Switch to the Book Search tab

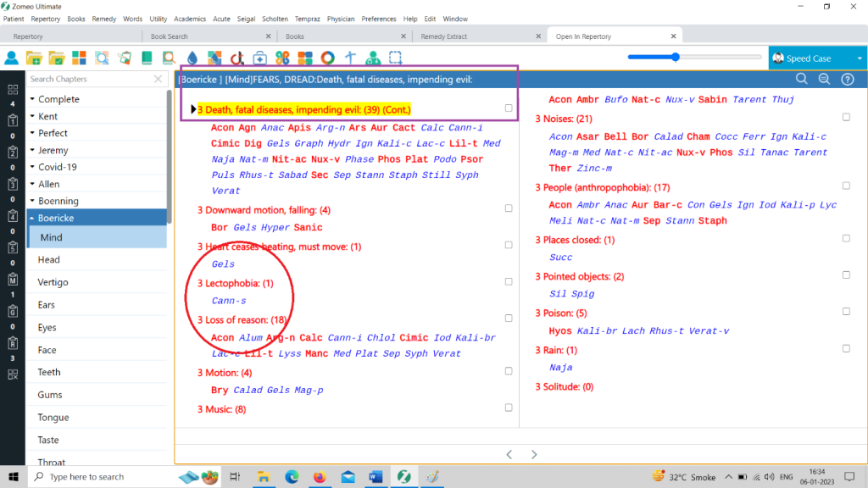[x=170, y=36]
